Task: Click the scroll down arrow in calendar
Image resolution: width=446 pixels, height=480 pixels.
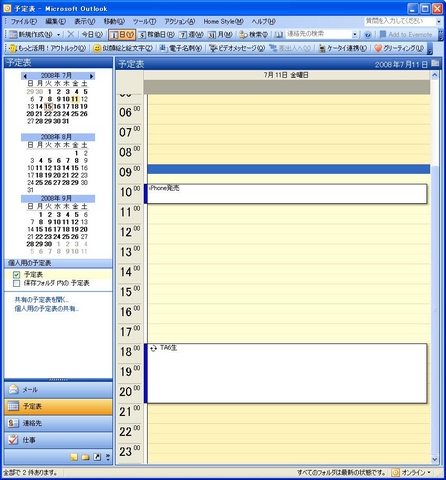Action: click(x=435, y=459)
